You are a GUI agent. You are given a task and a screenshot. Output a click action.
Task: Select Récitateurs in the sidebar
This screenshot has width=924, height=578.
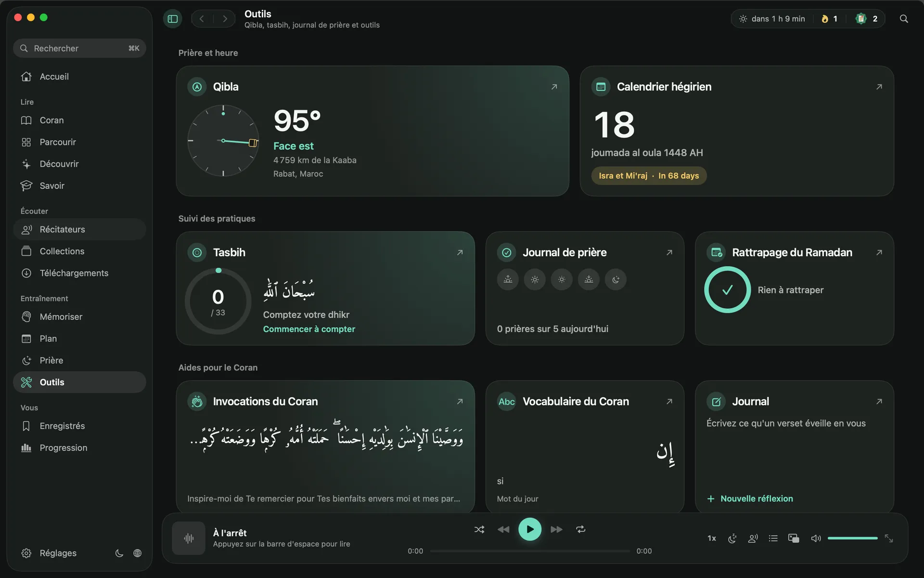click(x=79, y=229)
